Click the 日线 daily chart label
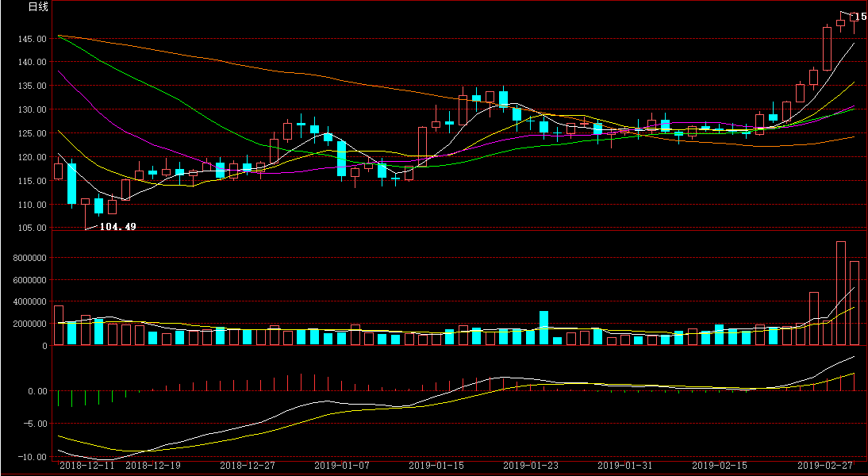Screen dimensions: 868x476 38,7
